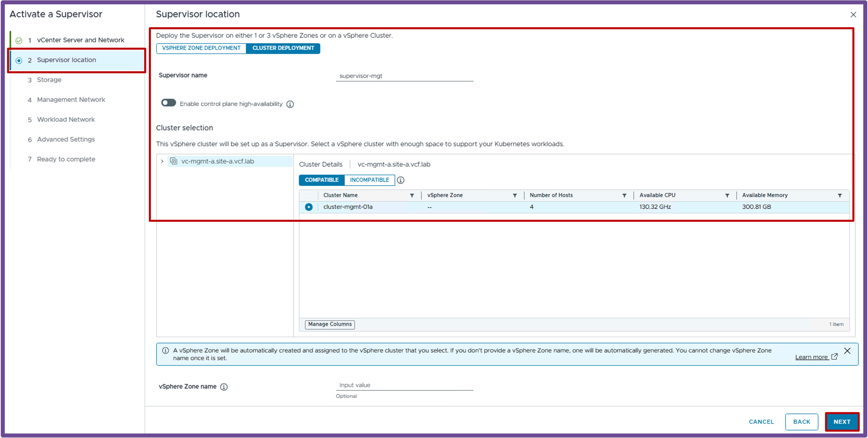Filter the Number of Hosts column
868x438 pixels.
coord(624,195)
